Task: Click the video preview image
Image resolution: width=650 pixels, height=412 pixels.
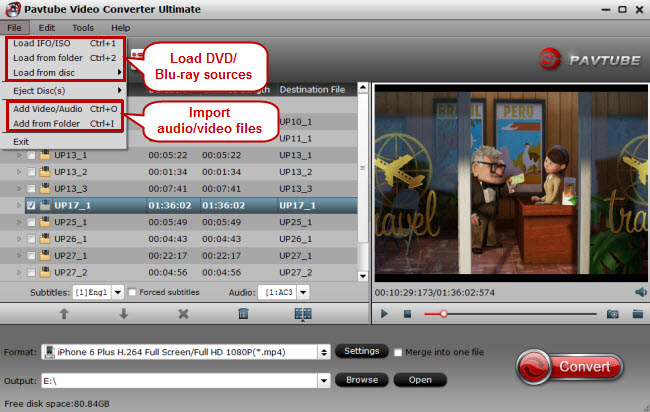Action: (511, 183)
